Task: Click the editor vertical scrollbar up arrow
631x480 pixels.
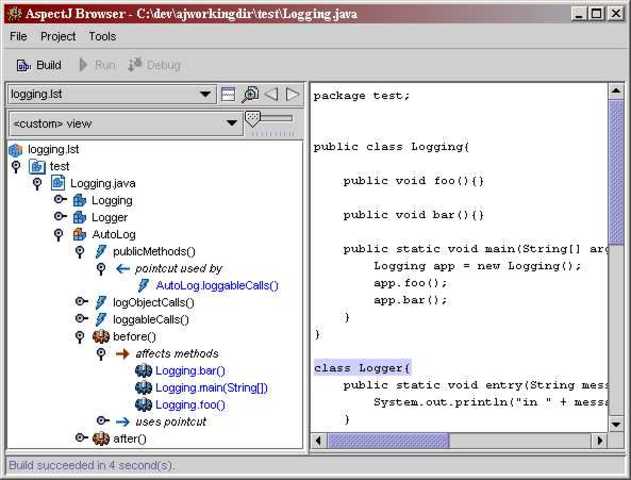Action: [616, 91]
